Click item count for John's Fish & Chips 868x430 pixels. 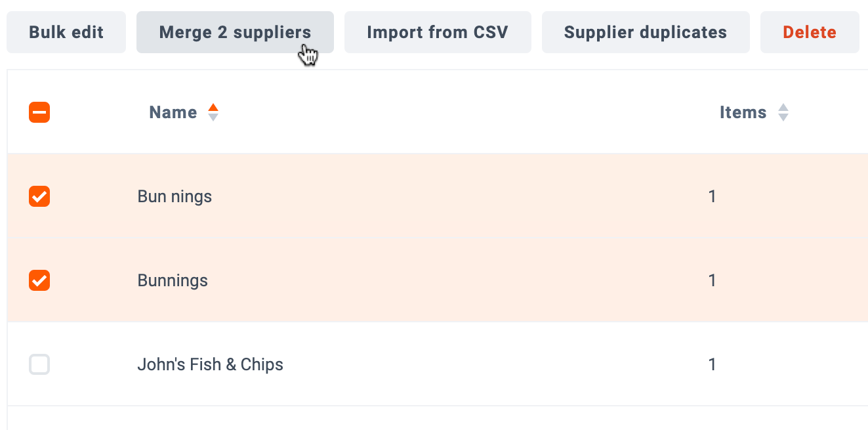(712, 364)
